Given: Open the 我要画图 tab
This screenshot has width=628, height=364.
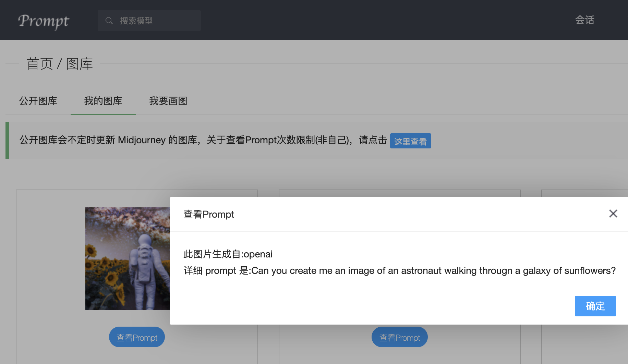Looking at the screenshot, I should tap(168, 101).
